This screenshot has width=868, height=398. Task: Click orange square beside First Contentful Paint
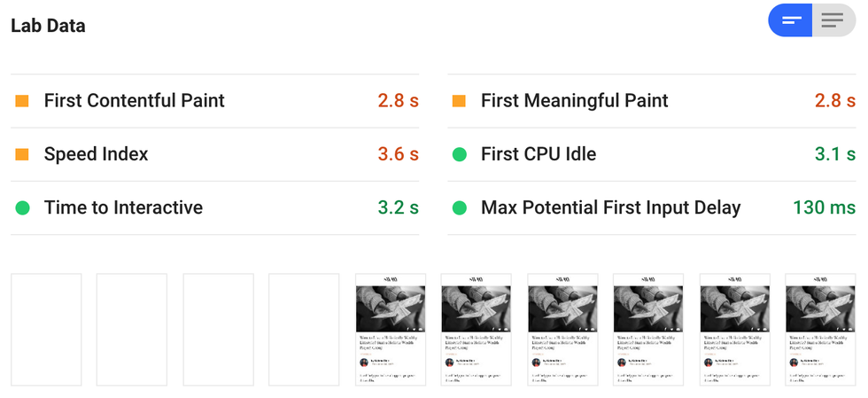22,101
